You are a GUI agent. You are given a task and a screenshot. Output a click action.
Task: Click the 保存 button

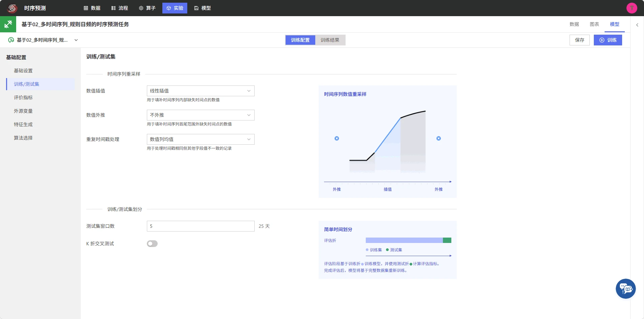(x=579, y=40)
